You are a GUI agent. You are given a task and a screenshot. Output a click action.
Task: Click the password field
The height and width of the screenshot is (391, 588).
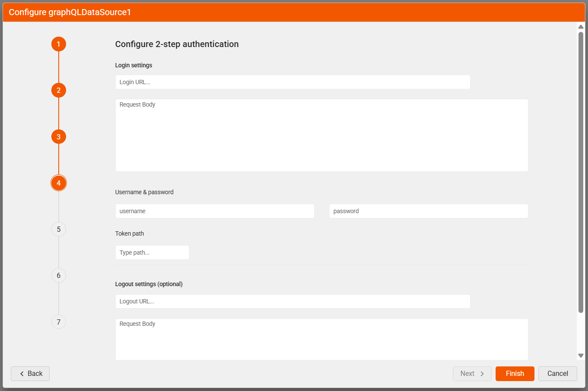point(428,211)
